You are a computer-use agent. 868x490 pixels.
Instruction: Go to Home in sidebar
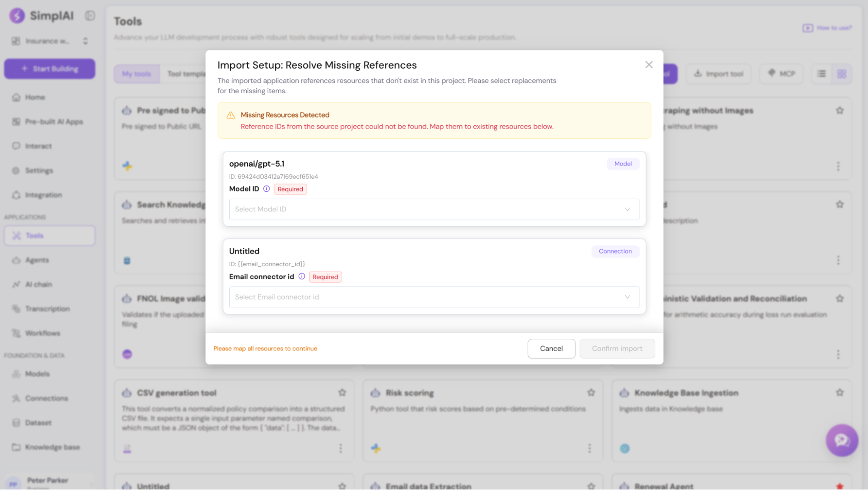point(35,97)
